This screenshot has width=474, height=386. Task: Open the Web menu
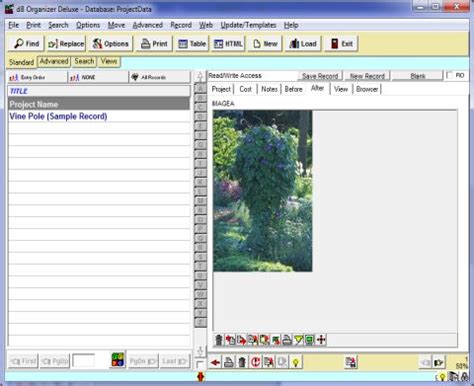click(x=206, y=25)
